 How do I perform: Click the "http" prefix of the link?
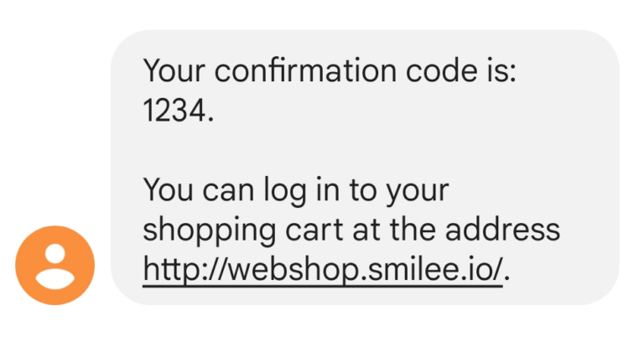tap(169, 270)
